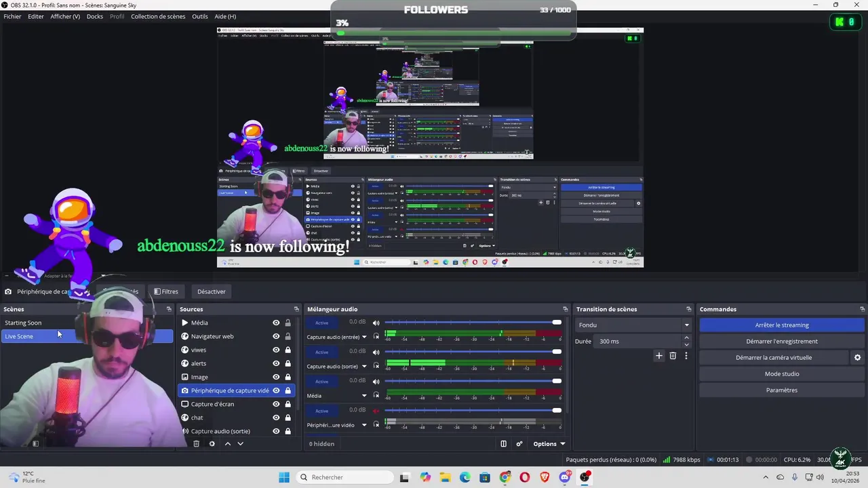This screenshot has height=488, width=868.
Task: Click monitoring headphone icon for Média channel
Action: pos(376,396)
